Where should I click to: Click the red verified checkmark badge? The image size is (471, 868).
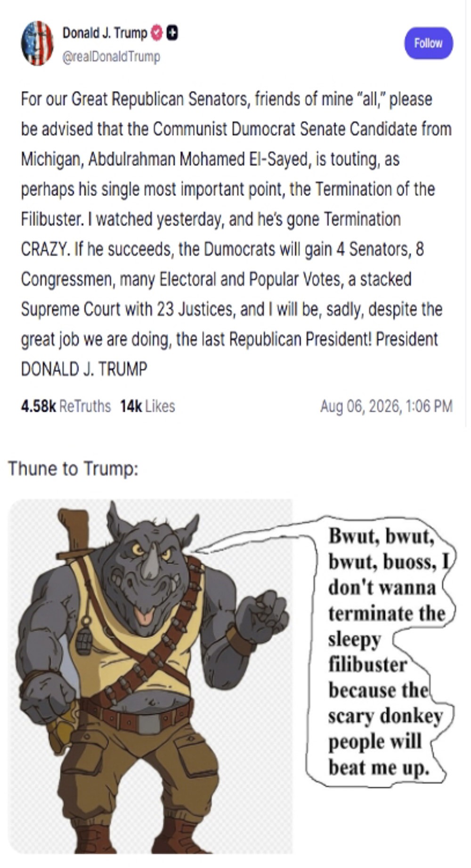pyautogui.click(x=157, y=33)
